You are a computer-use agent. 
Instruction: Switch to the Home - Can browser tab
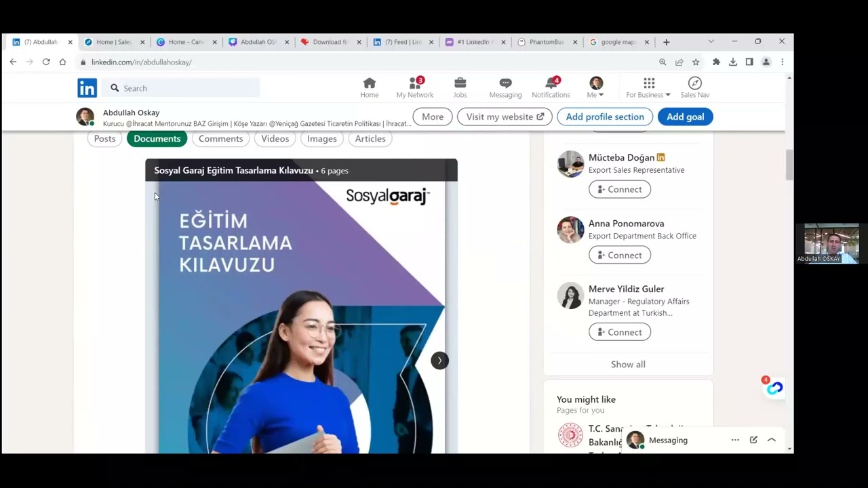click(186, 42)
